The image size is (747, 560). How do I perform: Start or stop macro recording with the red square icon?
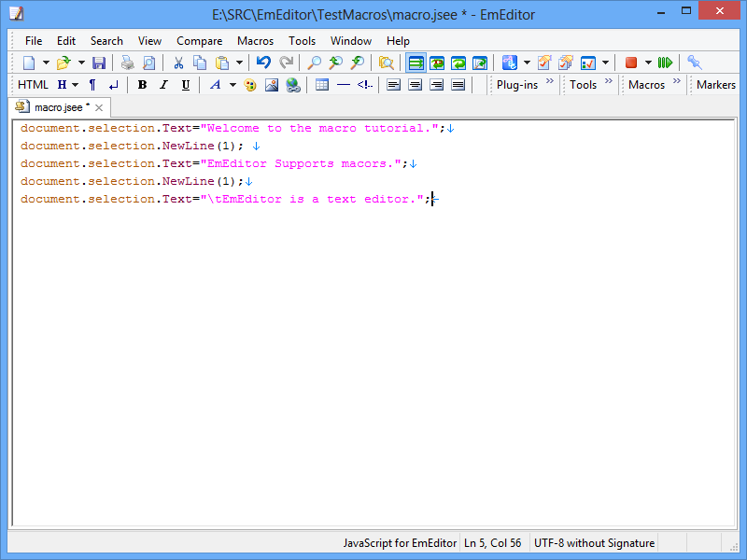pyautogui.click(x=631, y=63)
